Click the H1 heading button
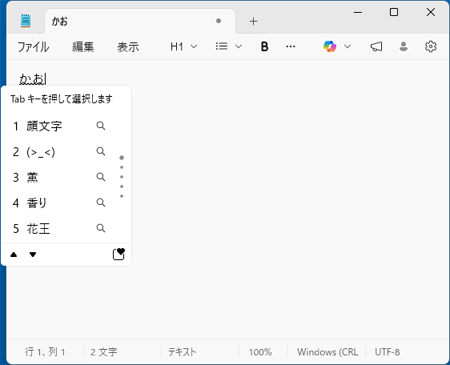Viewport: 450px width, 365px height. click(177, 47)
